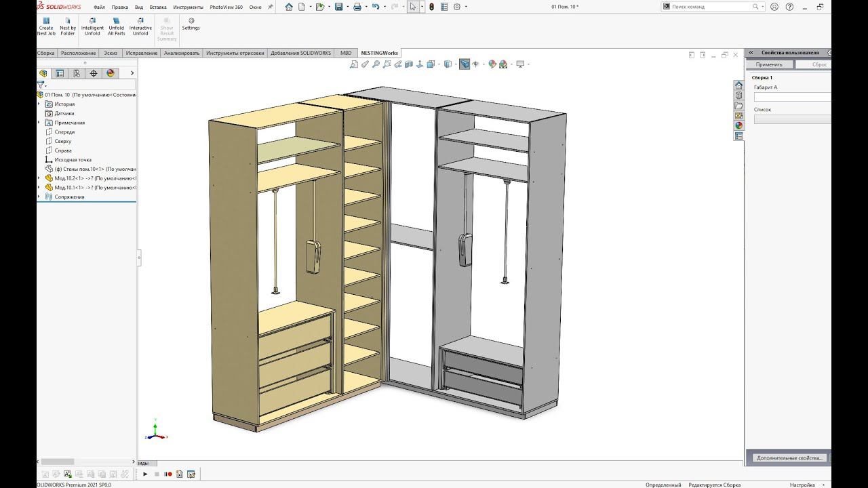Image resolution: width=868 pixels, height=488 pixels.
Task: Click Edit Appearance color ball icon
Action: (x=492, y=64)
